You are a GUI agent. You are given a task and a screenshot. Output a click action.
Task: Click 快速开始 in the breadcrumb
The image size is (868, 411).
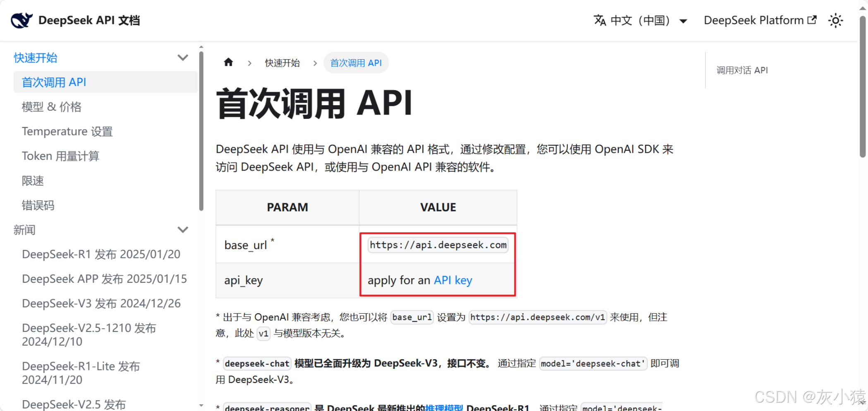tap(282, 63)
